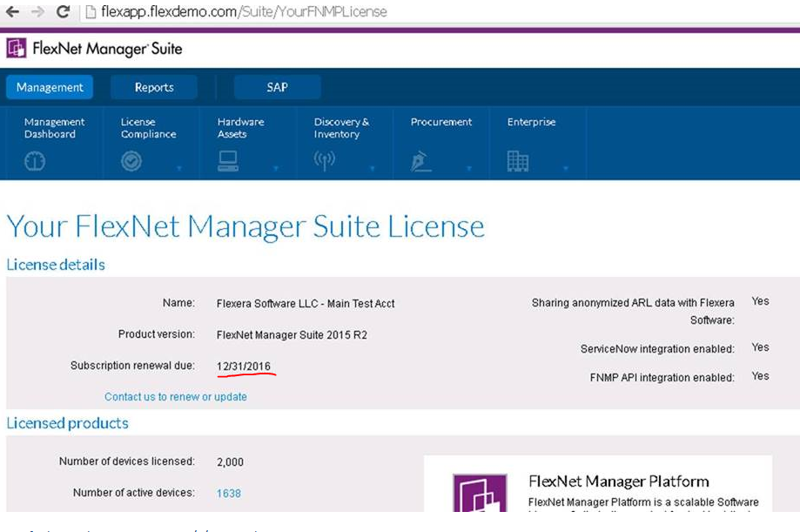Viewport: 800px width, 532px height.
Task: Click Sharing anonymized ARL data label
Action: tap(633, 312)
